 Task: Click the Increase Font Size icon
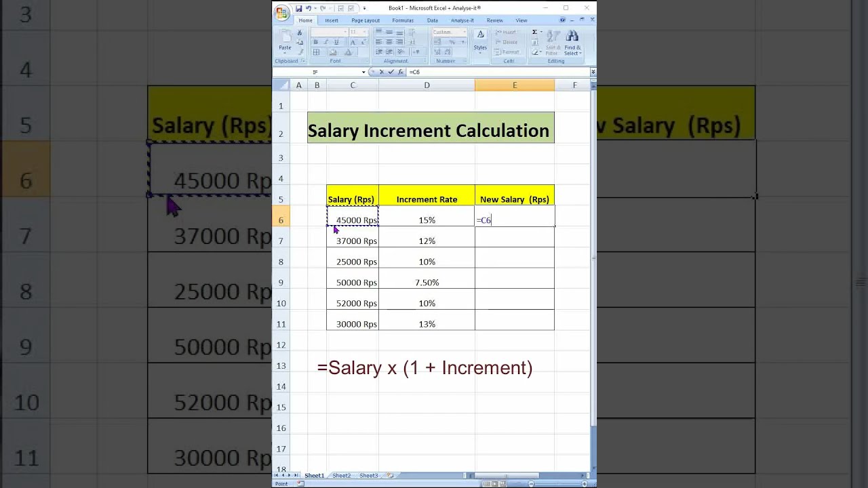[353, 42]
